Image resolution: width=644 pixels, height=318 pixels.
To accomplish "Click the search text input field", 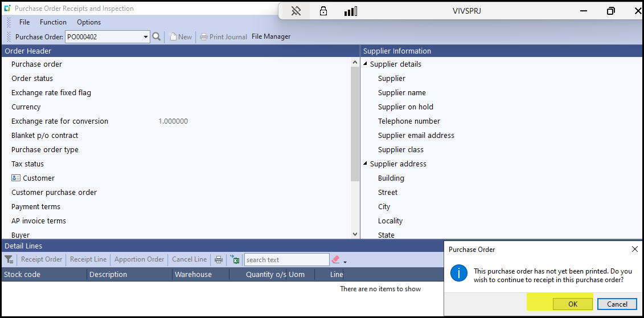I will point(286,260).
